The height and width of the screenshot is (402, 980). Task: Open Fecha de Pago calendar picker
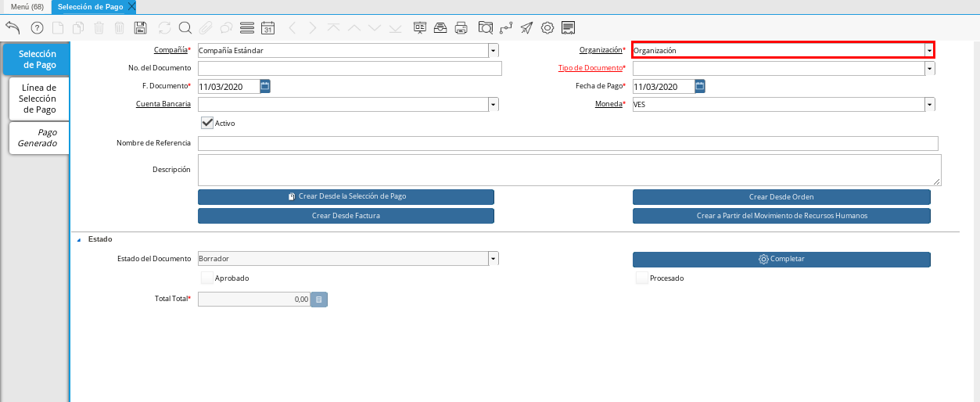tap(700, 86)
